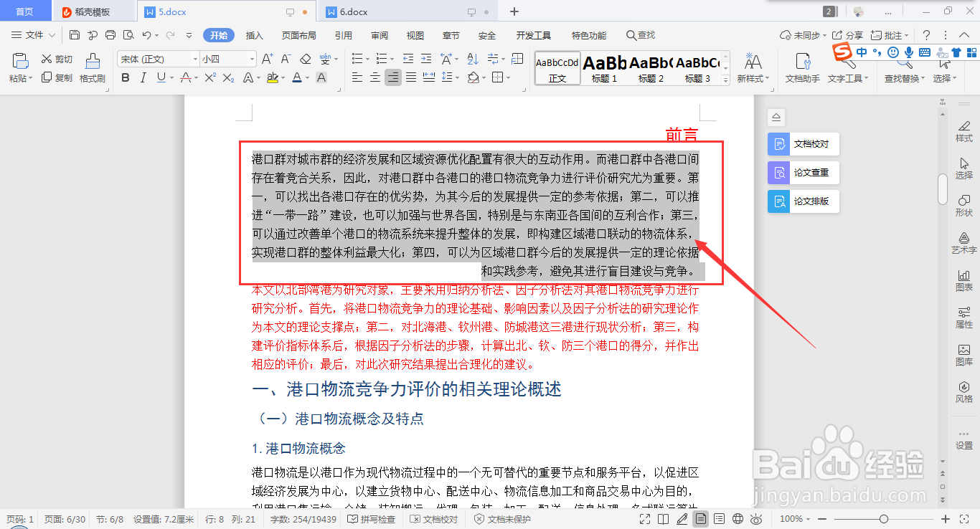Switch to the 插入 ribbon tab
Screen dimensions: 980x529
coord(254,34)
